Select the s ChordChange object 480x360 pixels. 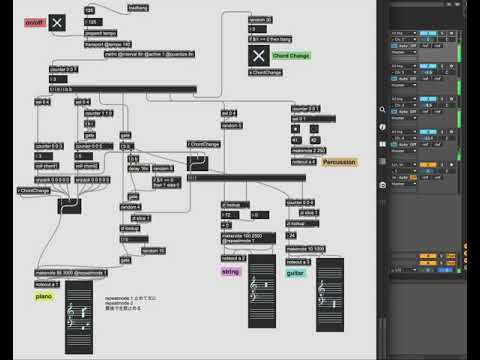coord(265,72)
